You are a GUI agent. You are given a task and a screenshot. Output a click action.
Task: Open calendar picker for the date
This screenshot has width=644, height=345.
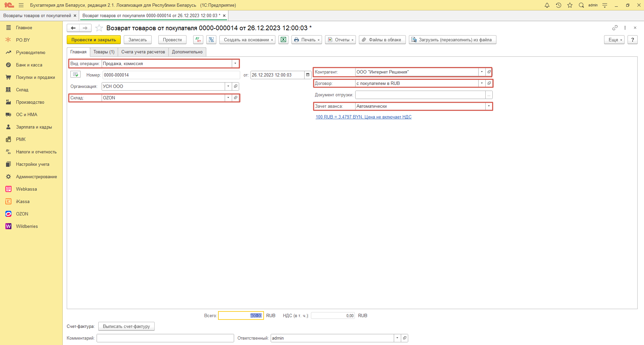(308, 75)
